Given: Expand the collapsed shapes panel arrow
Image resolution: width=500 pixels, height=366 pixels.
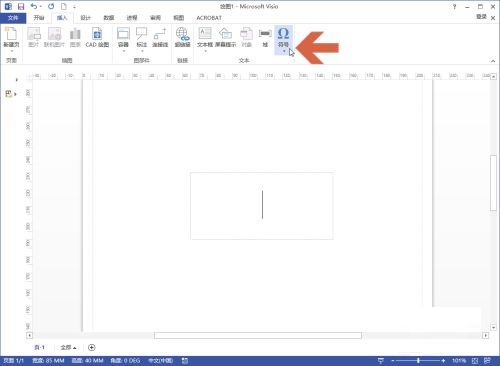Looking at the screenshot, I should (16, 80).
